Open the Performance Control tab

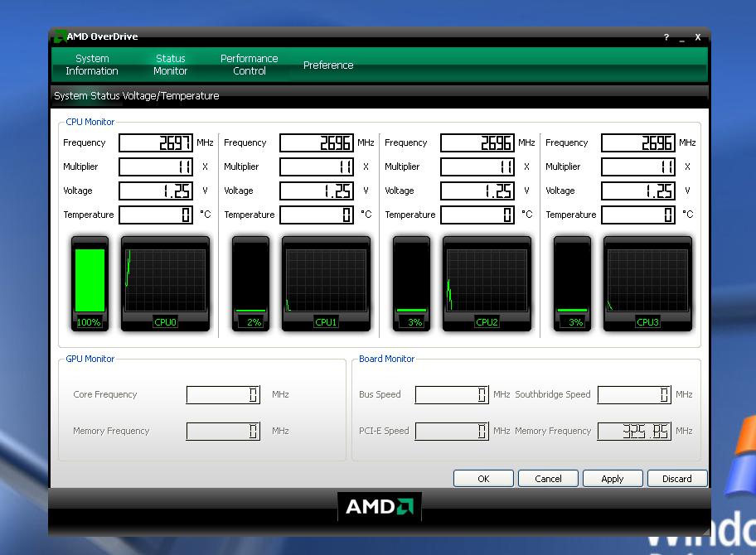coord(249,65)
